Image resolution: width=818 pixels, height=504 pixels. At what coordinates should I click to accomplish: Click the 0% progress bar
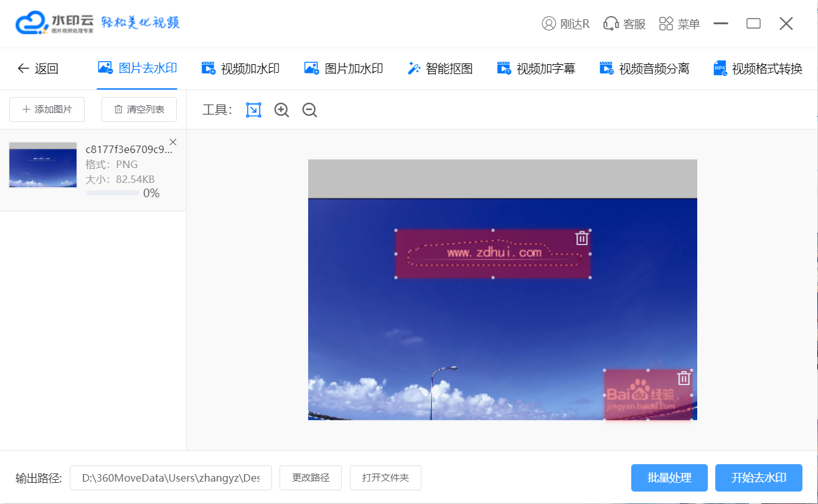(113, 194)
